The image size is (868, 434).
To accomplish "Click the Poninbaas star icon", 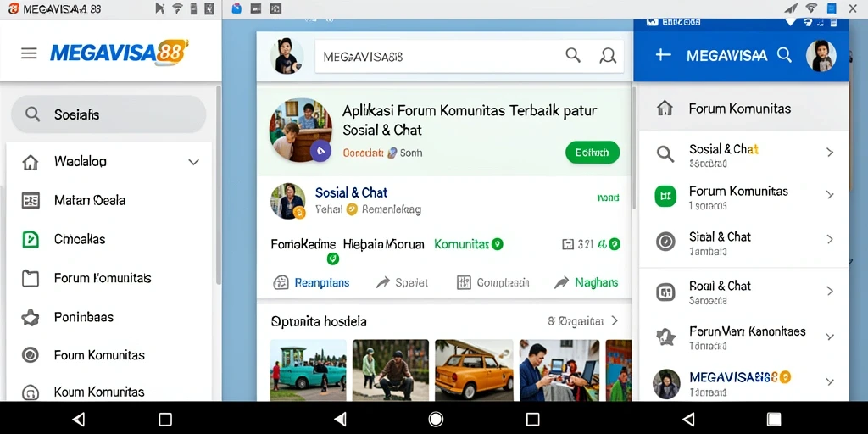I will [30, 317].
